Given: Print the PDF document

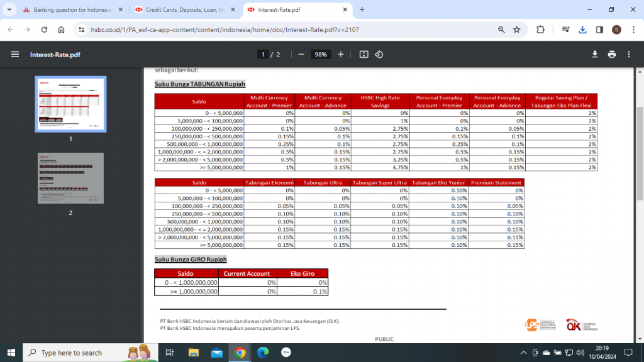Looking at the screenshot, I should coord(611,54).
